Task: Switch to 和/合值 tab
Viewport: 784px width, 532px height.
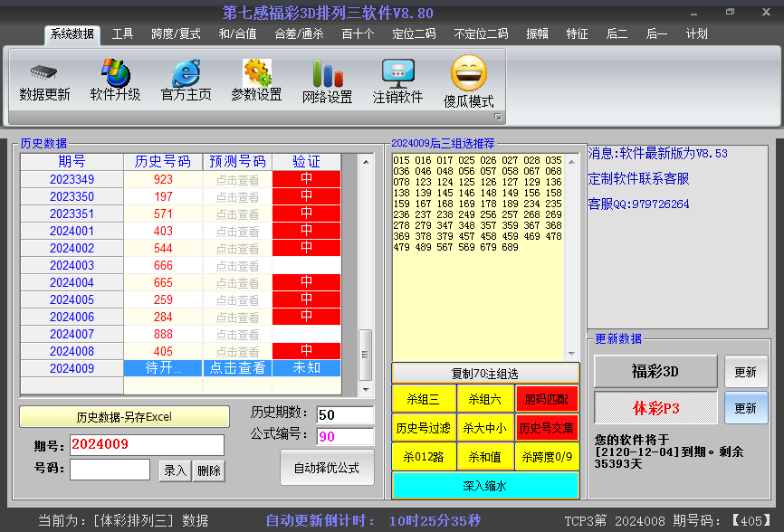Action: pos(237,34)
